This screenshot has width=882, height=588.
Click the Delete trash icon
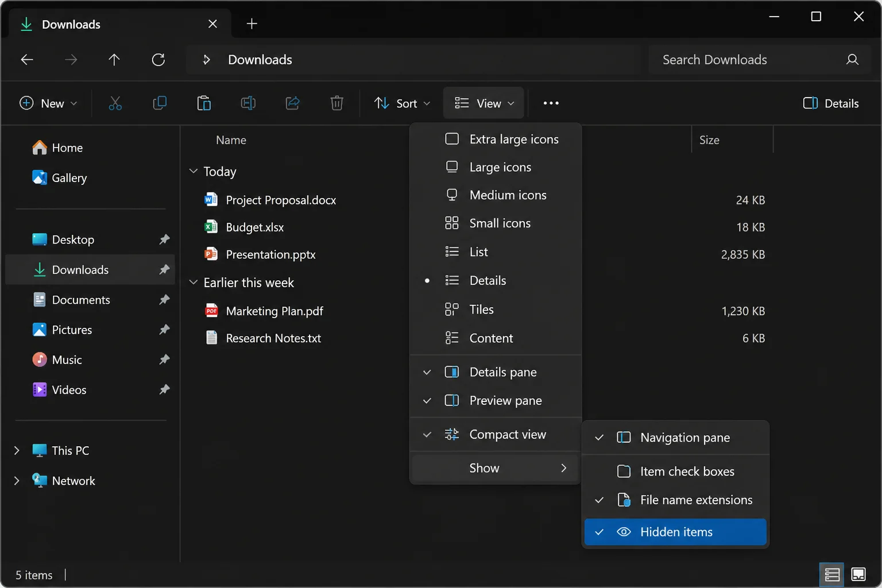pyautogui.click(x=337, y=103)
